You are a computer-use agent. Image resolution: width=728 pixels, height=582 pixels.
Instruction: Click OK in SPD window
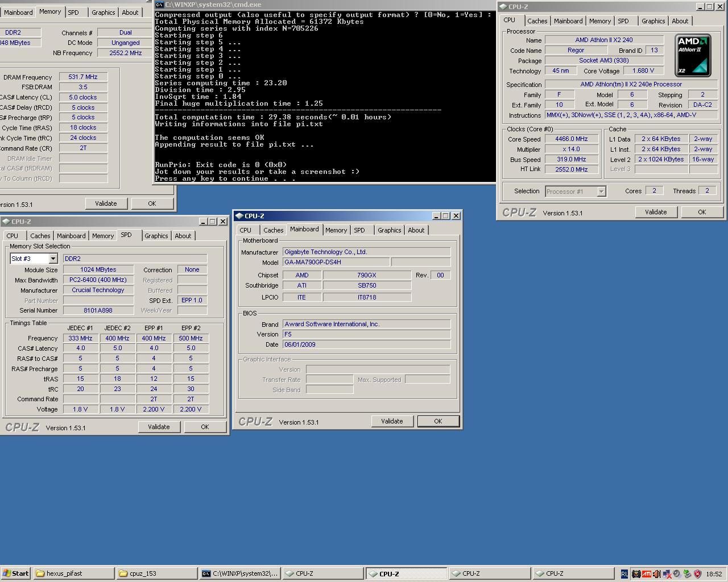(205, 427)
